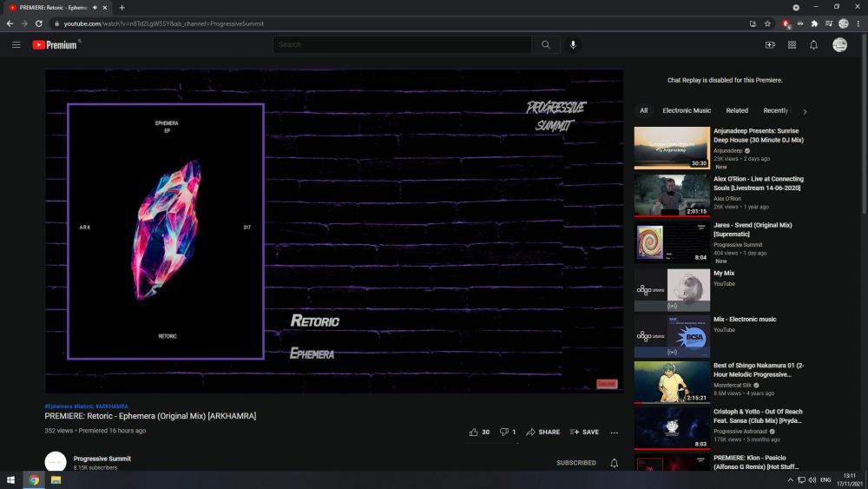Start voice search with microphone icon

tap(573, 45)
